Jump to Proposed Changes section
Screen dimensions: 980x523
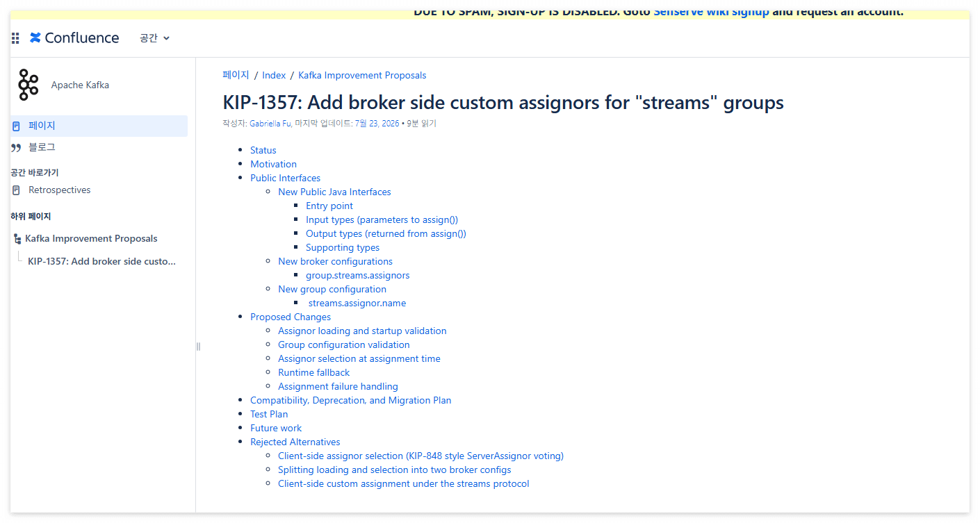pyautogui.click(x=291, y=317)
